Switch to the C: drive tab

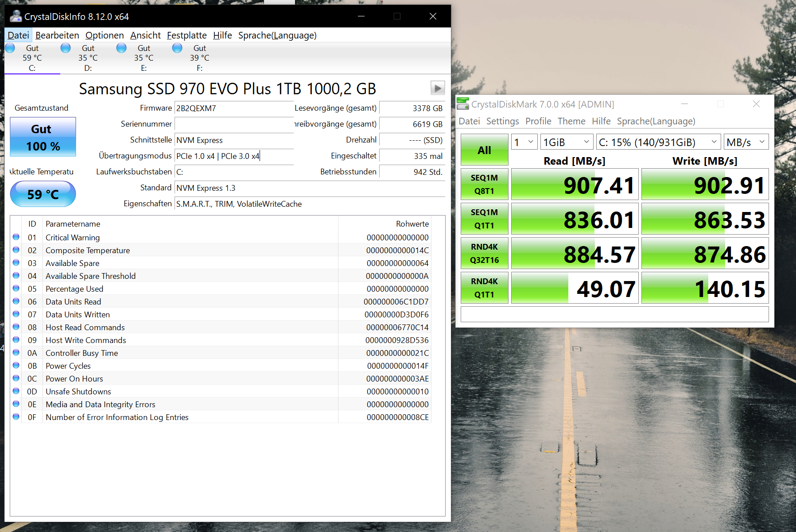point(31,58)
